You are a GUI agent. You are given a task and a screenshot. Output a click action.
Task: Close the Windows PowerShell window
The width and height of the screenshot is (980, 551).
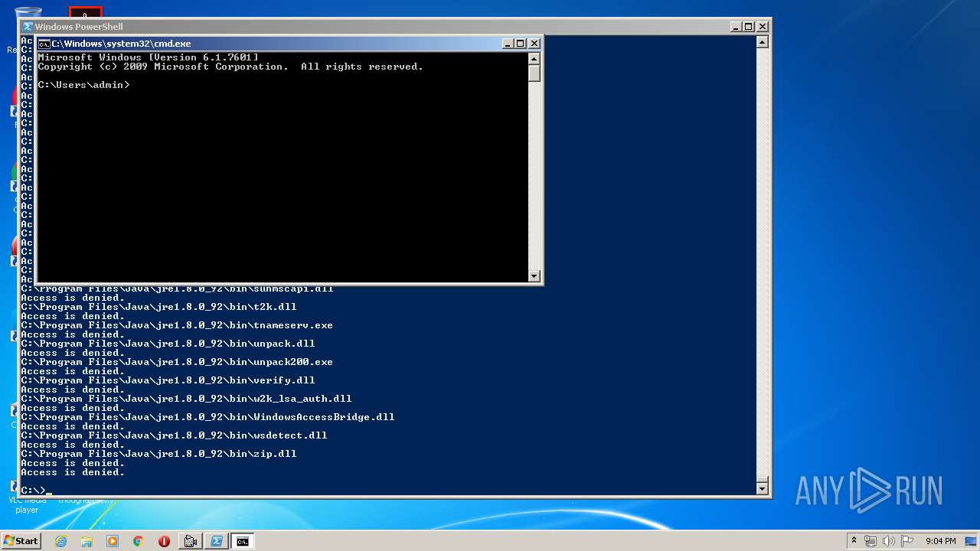[x=763, y=26]
